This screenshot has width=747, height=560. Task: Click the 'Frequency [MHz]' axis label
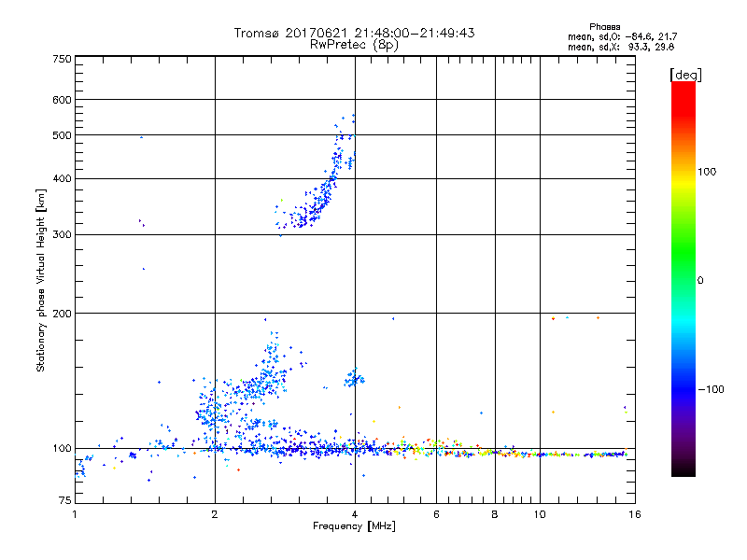[354, 526]
